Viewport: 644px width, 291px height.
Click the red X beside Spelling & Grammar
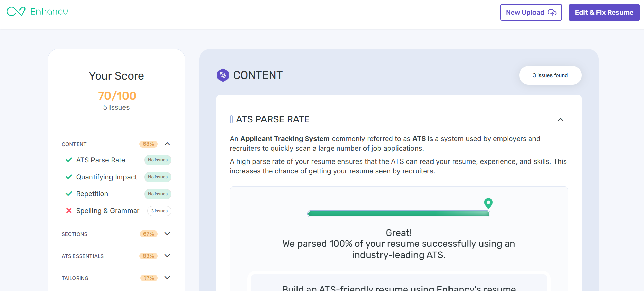click(x=69, y=211)
